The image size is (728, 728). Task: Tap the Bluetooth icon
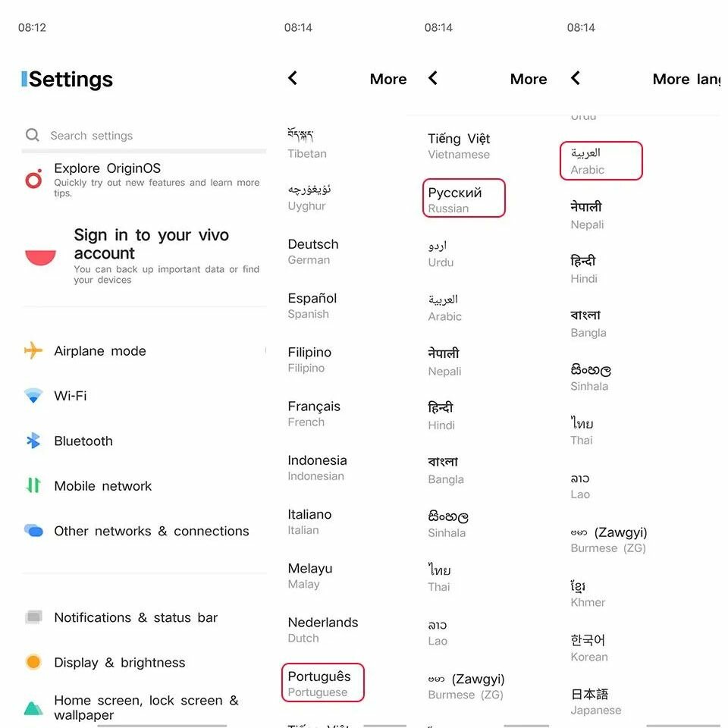click(x=33, y=441)
